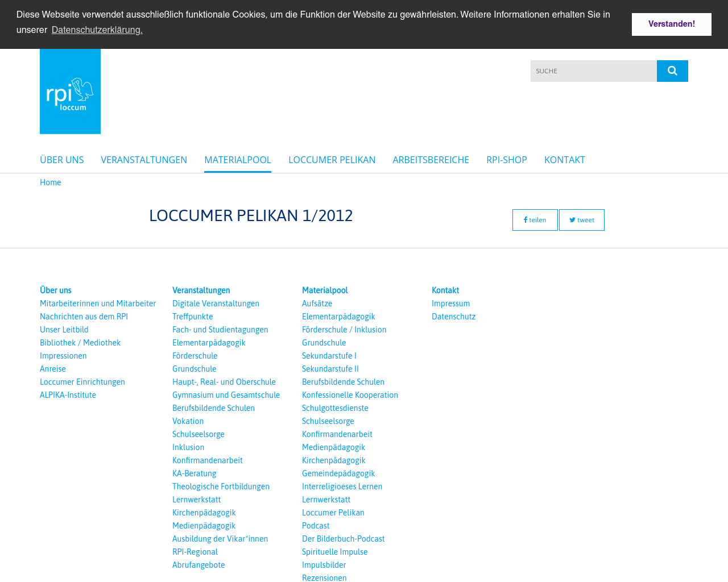Navigate to Home breadcrumb

coord(51,182)
